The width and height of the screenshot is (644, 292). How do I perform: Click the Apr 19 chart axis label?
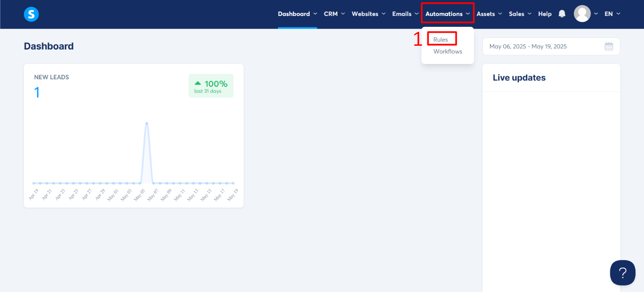34,195
